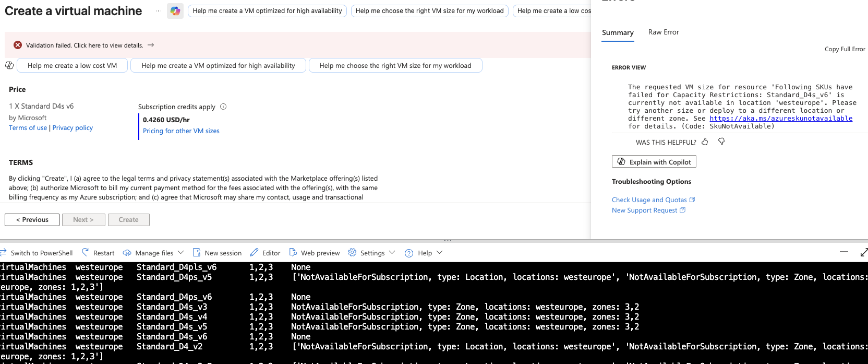Click the Next button

coord(83,220)
